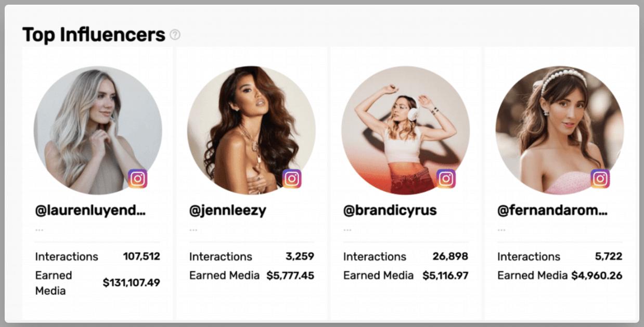
Task: Select the @laurenluyend... username
Action: pos(91,211)
